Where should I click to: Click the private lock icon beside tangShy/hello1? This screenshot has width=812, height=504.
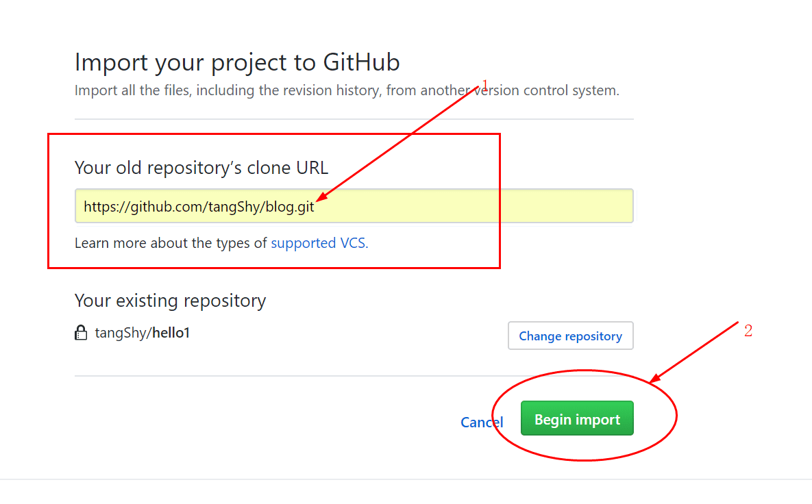coord(81,333)
